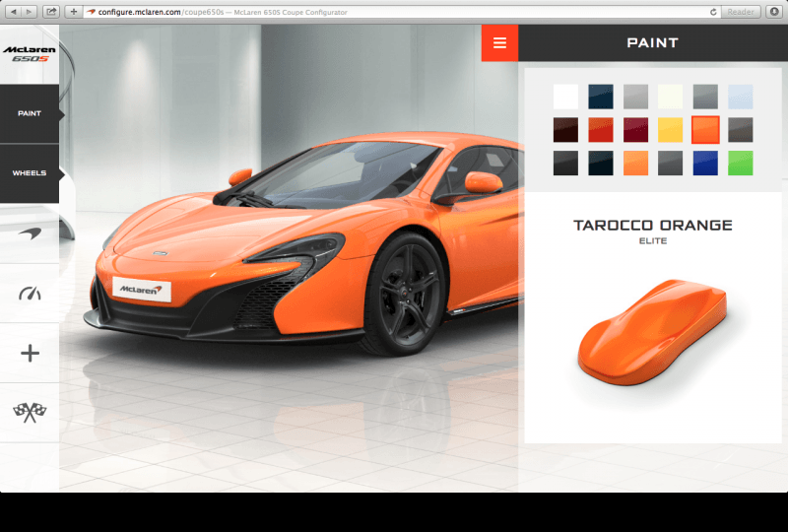
Task: Select the PAINT sidebar tab
Action: coord(30,113)
